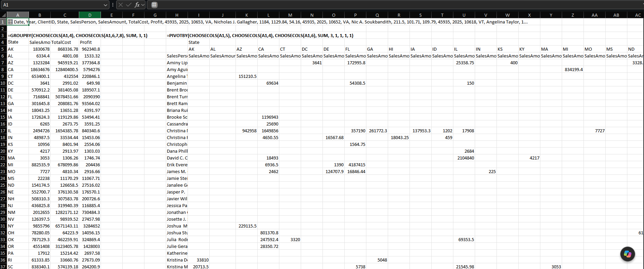This screenshot has height=269, width=644.
Task: Click the State label above pivot columns
Action: point(198,42)
